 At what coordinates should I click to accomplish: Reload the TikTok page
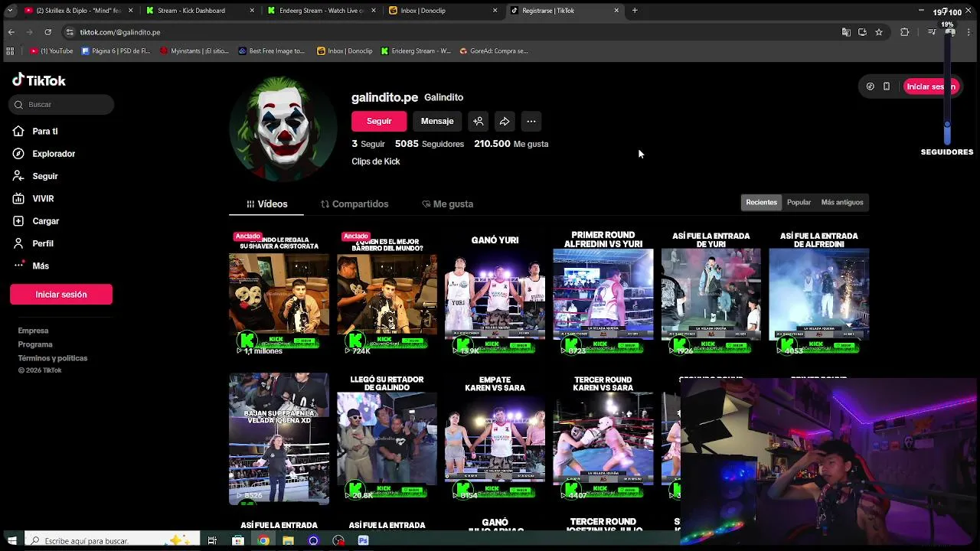point(47,32)
